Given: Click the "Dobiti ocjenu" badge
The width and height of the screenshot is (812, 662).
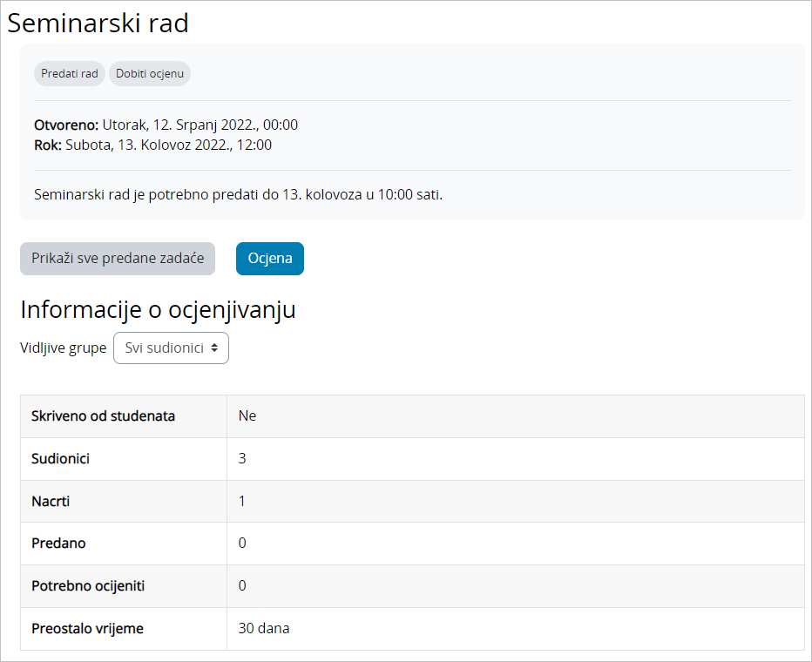Looking at the screenshot, I should coord(150,74).
